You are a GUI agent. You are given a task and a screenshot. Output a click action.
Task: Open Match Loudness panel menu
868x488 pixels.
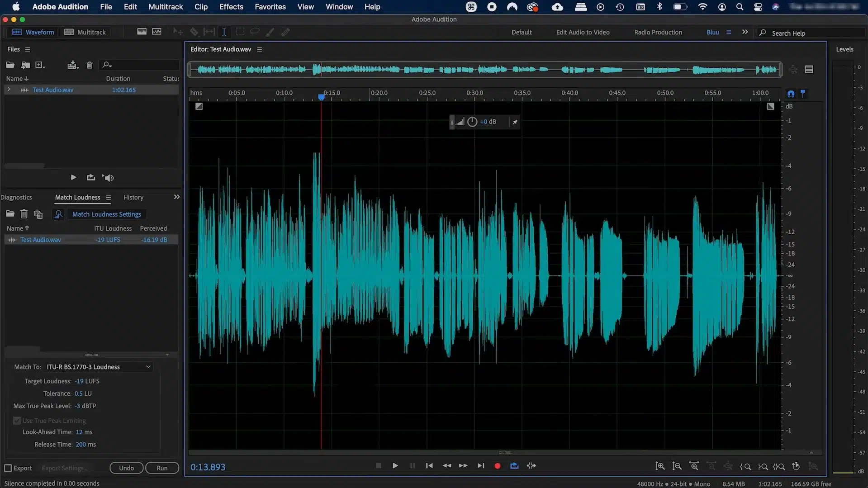109,197
